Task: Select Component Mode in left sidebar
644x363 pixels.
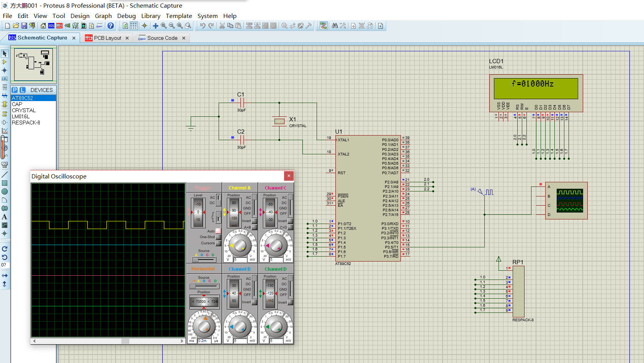Action: coord(5,62)
